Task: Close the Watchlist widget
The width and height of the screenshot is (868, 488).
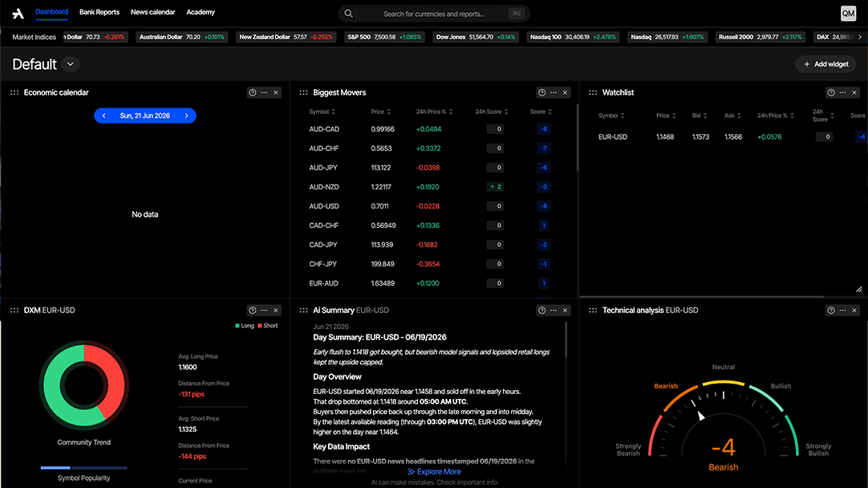Action: 854,92
